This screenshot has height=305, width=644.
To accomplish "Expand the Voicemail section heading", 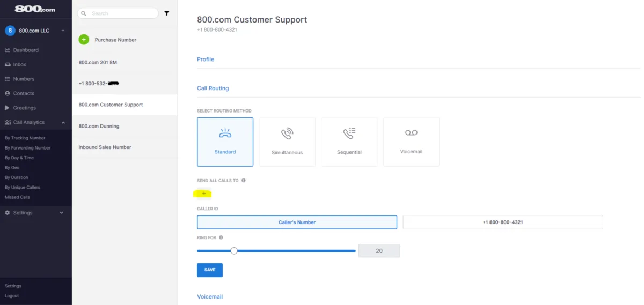I will click(210, 296).
